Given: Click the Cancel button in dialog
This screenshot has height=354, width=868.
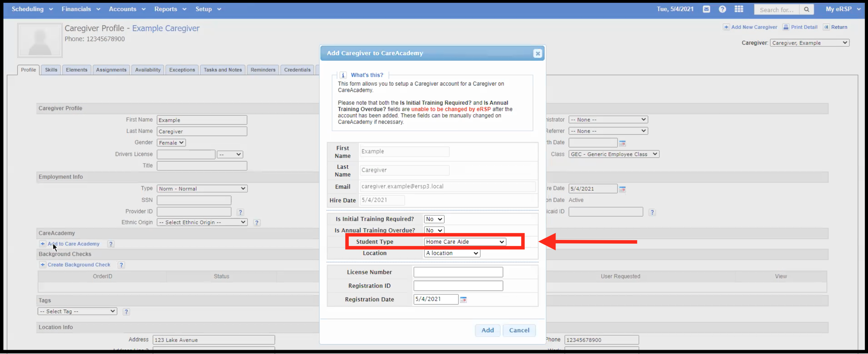Looking at the screenshot, I should click(x=519, y=330).
